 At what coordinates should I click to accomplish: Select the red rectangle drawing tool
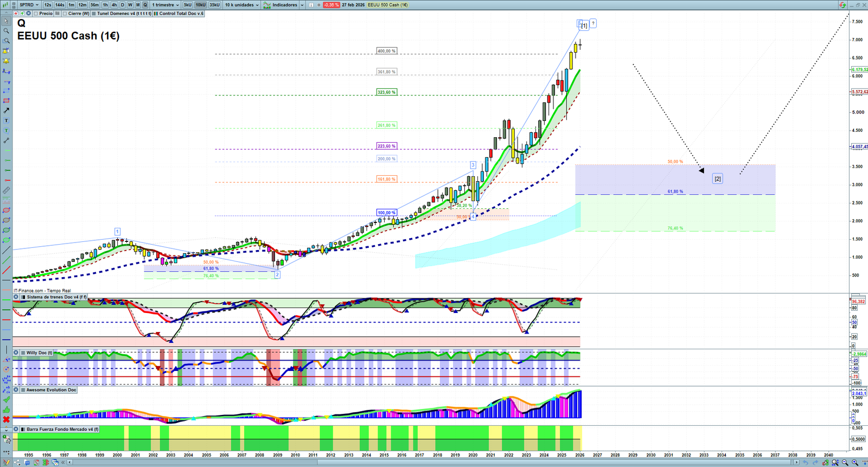point(6,100)
